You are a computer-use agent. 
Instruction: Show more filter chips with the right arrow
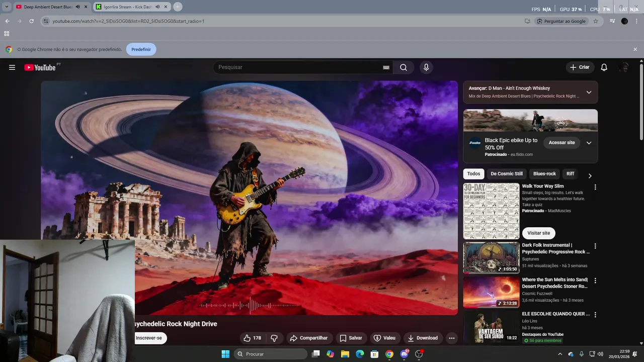point(590,175)
